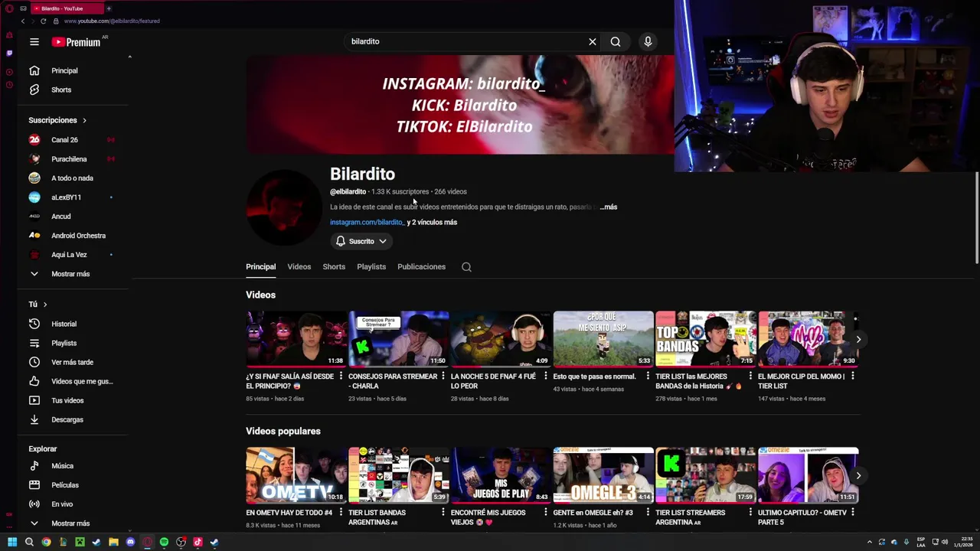
Task: Open system volume from tray
Action: pyautogui.click(x=945, y=542)
